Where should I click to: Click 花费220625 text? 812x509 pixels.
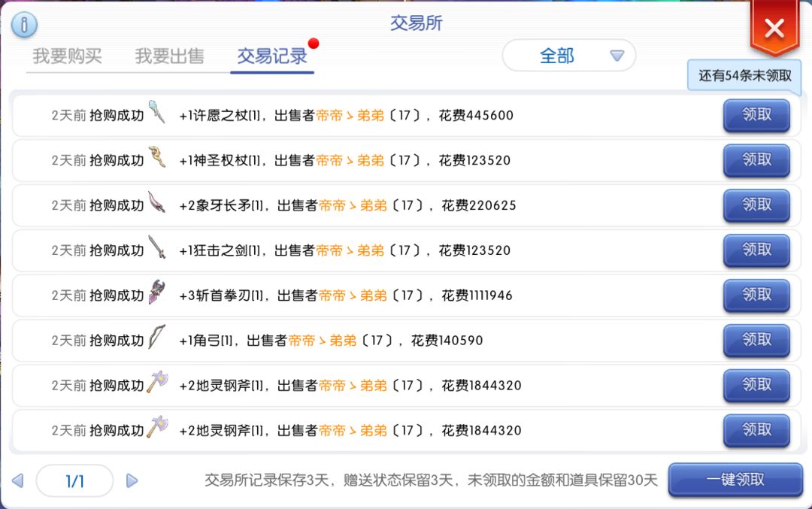478,205
